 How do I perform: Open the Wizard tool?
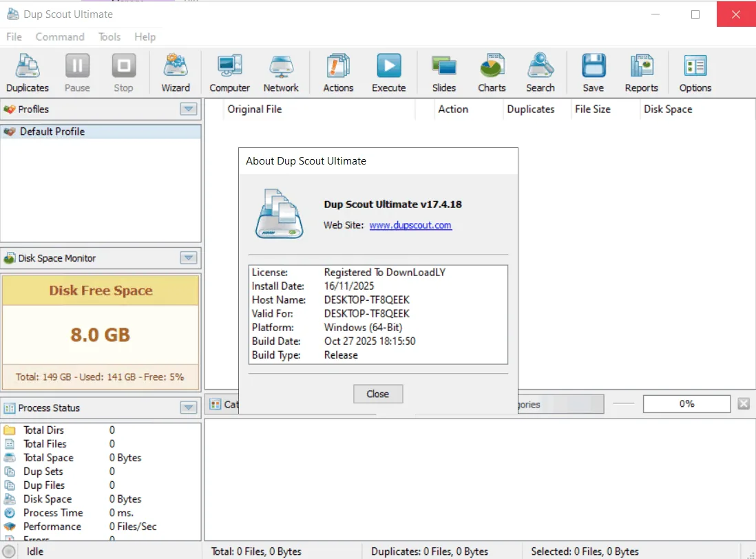click(x=176, y=73)
